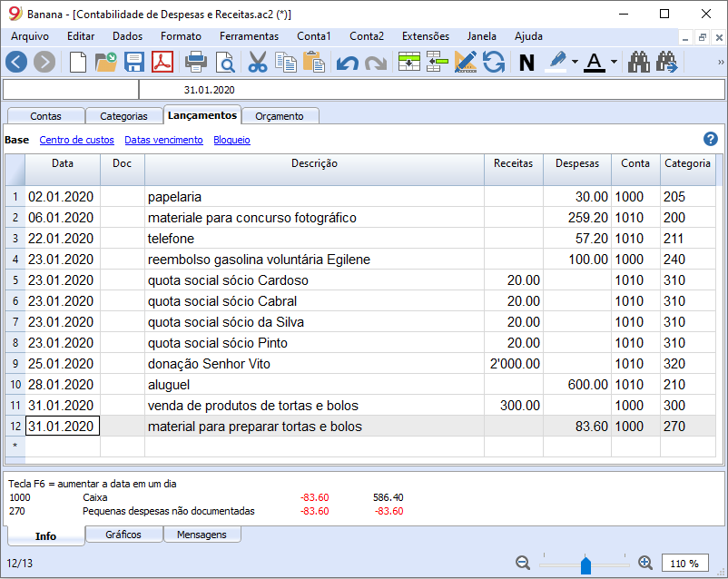Click the 110 % zoom value field
This screenshot has width=728, height=579.
(684, 564)
